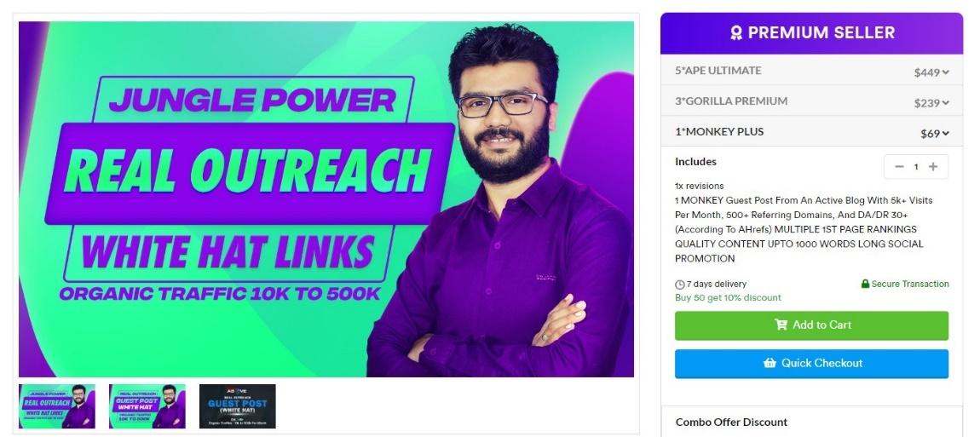Expand the 3*GORILLA PREMIUM $239 chevron
The image size is (980, 437).
click(x=946, y=103)
